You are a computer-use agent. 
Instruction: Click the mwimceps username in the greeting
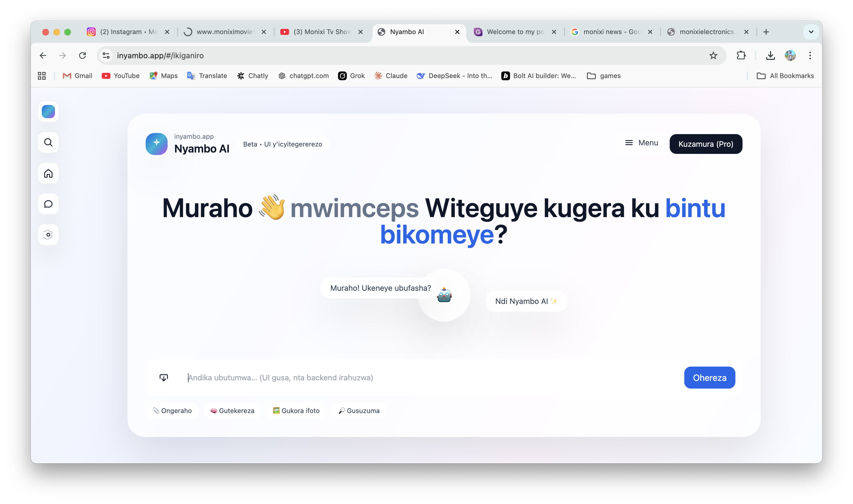[355, 208]
